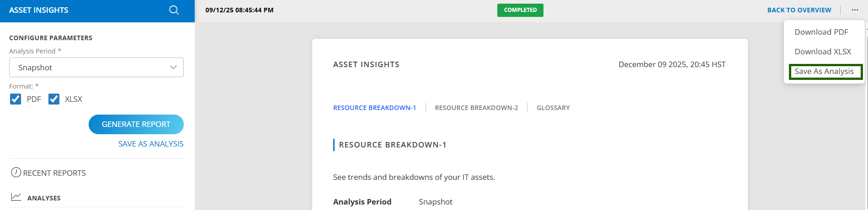Open the Glossary tab
The image size is (868, 210).
[x=553, y=108]
